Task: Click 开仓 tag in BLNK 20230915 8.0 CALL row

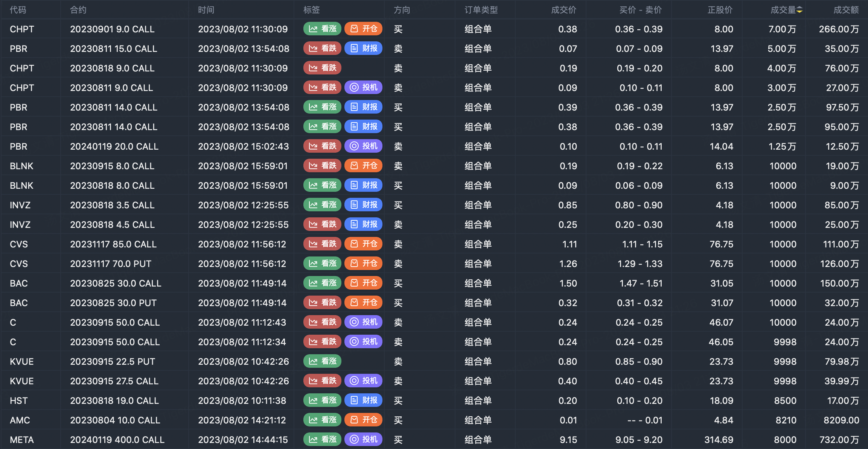Action: (363, 166)
